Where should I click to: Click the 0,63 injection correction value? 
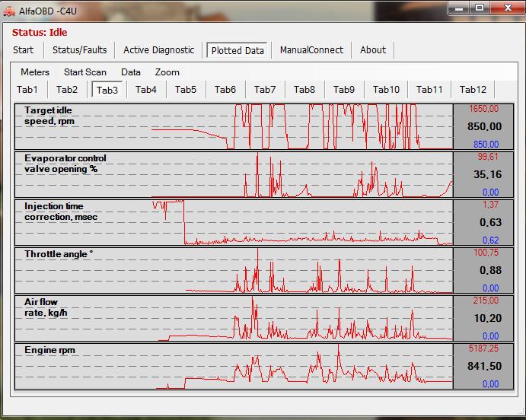(490, 222)
